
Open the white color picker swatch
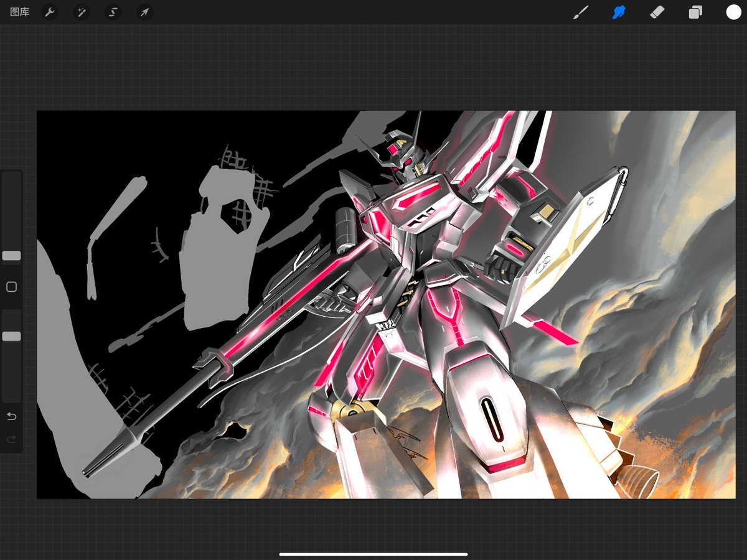(x=733, y=12)
